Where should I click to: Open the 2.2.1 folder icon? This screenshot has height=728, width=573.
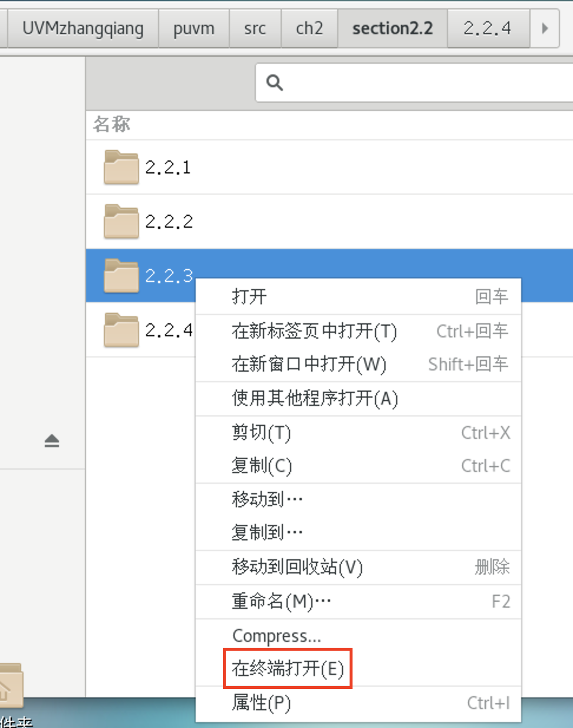click(121, 167)
